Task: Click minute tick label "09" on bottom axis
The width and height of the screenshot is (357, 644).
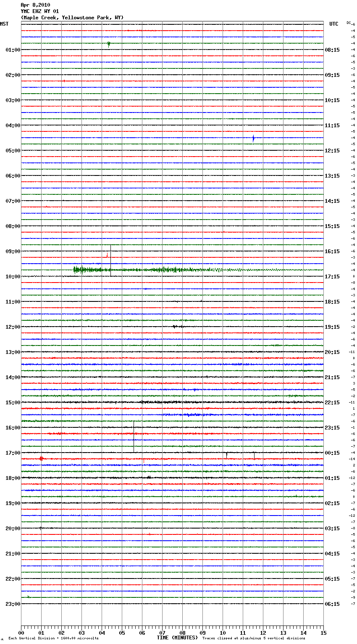Action: (202, 633)
